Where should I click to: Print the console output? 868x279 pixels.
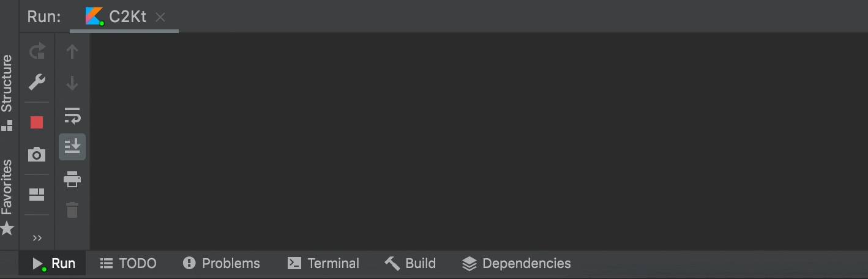pyautogui.click(x=72, y=179)
